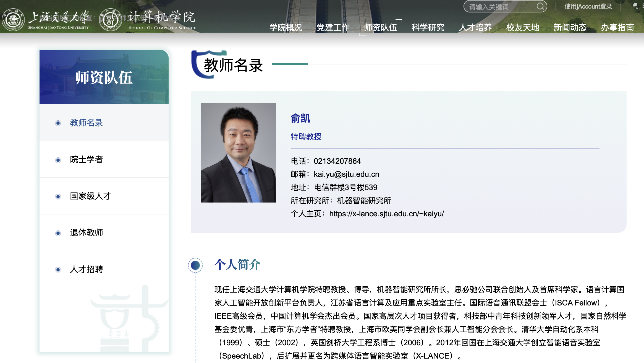Screen dimensions: 644x363
Task: Click the kai.yu@sjtu.edu.cn email address
Action: coord(346,174)
